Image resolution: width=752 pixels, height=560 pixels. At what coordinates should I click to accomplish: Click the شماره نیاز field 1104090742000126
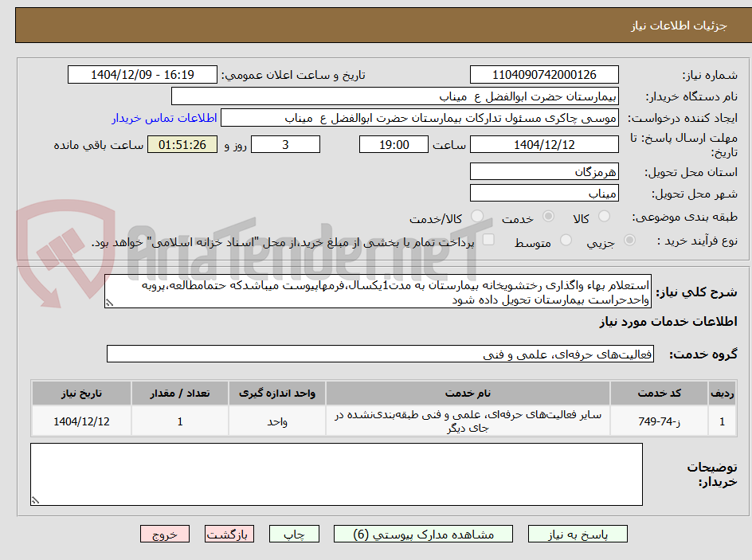[544, 75]
